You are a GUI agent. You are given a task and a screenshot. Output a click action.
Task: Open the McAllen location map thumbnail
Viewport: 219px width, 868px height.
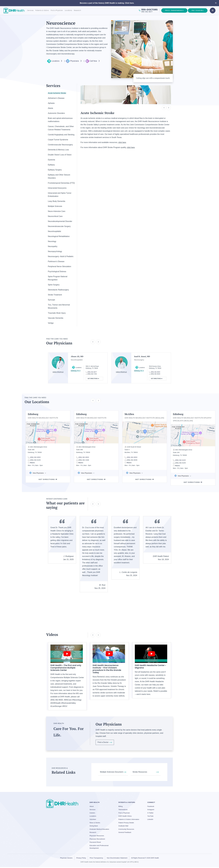tap(145, 432)
